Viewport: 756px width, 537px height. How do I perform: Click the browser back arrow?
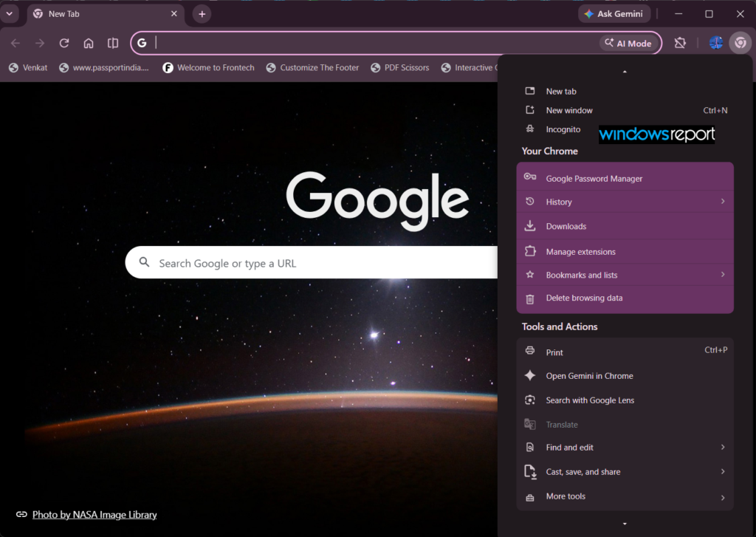16,44
